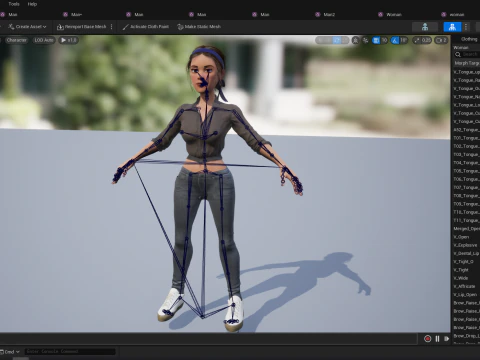Select the rotate transform mode

[x=337, y=40]
